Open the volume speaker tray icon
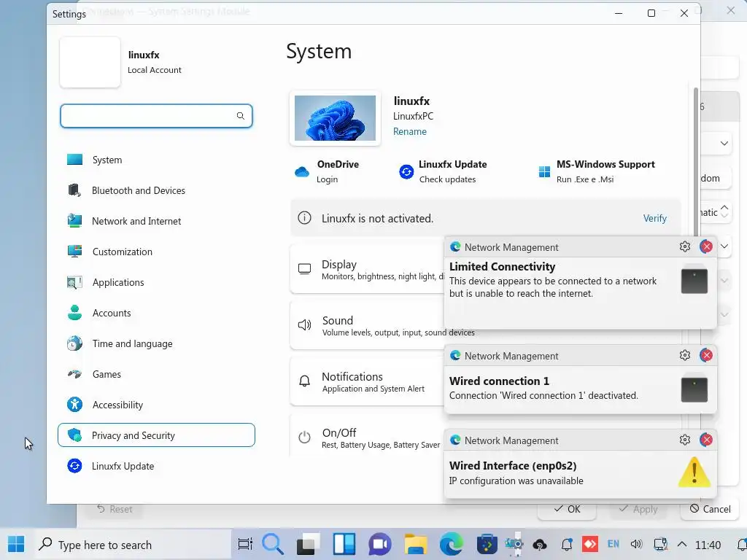This screenshot has width=747, height=560. (636, 544)
